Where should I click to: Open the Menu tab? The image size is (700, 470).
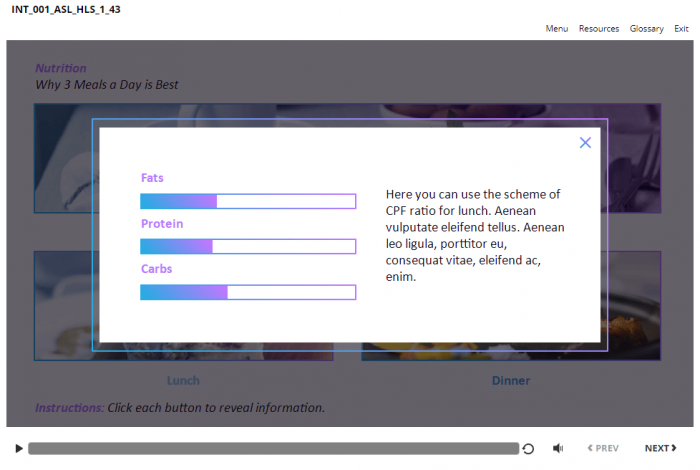(x=556, y=29)
